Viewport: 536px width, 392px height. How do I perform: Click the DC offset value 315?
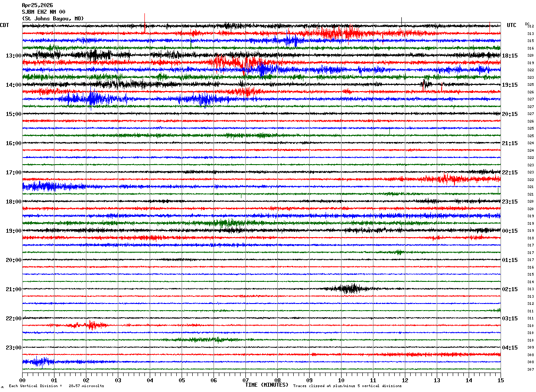530,41
